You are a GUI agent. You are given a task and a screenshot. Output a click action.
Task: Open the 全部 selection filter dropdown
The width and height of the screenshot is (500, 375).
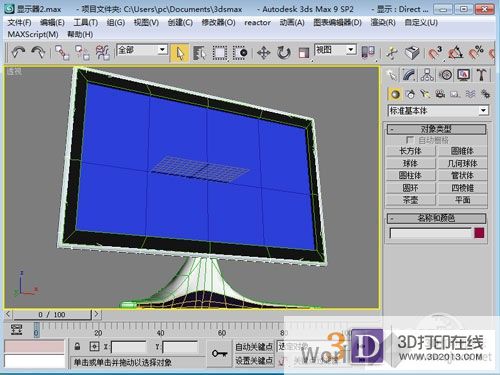tap(142, 50)
